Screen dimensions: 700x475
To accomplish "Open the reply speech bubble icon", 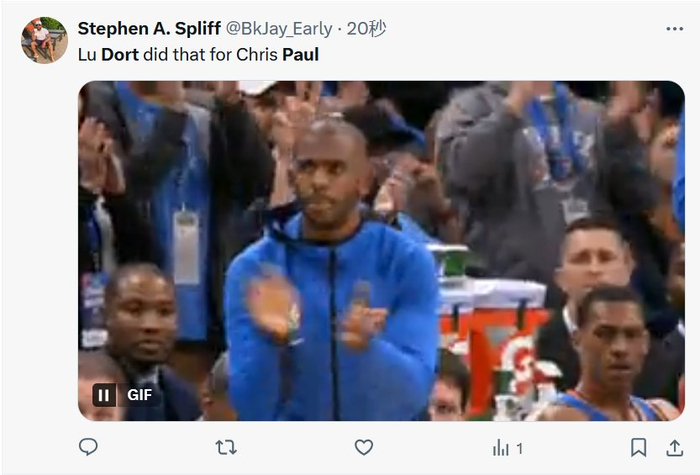I will point(88,447).
